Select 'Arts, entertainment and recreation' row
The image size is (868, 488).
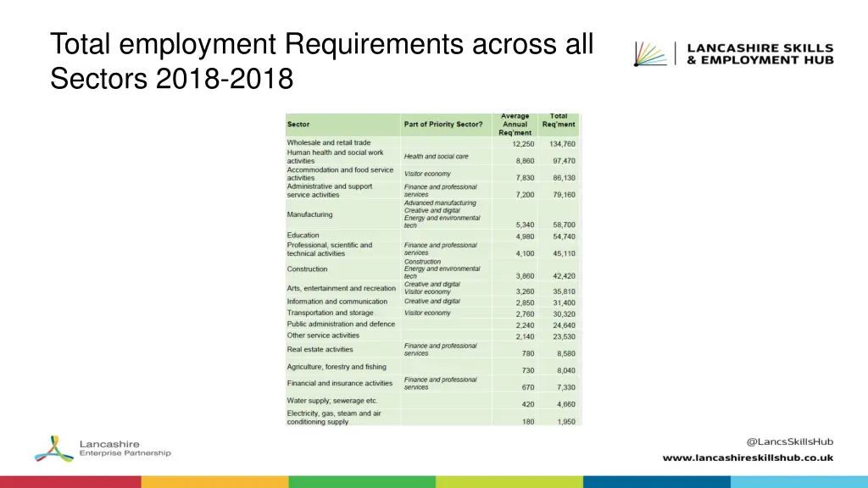342,288
